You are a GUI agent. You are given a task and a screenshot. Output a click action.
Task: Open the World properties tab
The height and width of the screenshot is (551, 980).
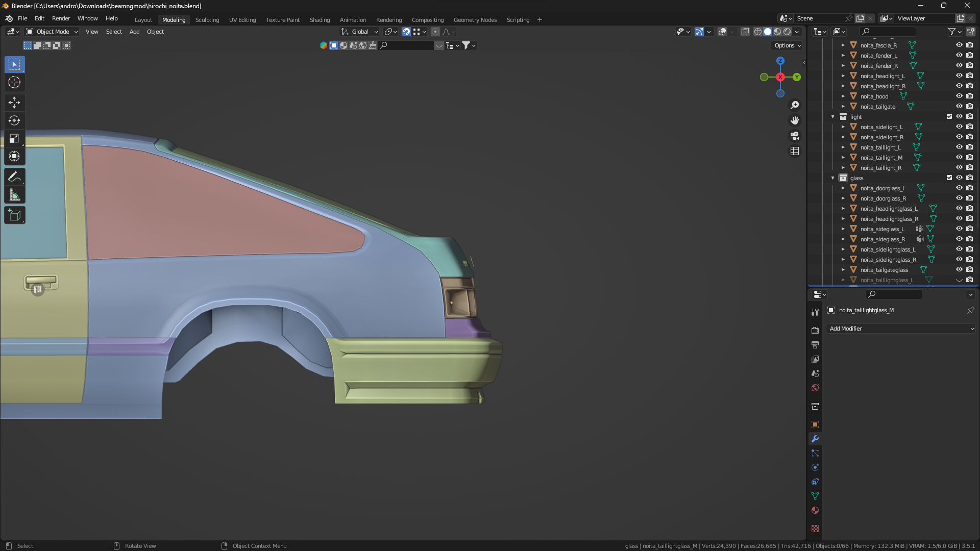[x=815, y=388]
